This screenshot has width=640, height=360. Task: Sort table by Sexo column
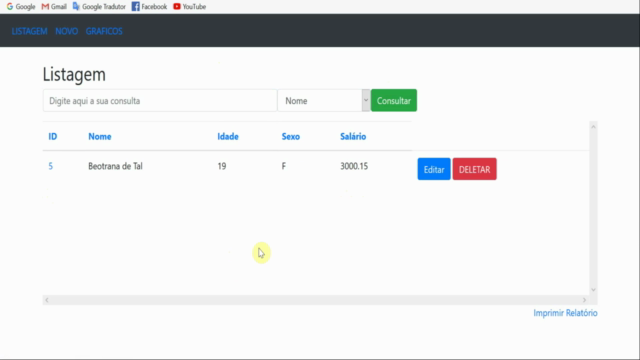pyautogui.click(x=291, y=136)
